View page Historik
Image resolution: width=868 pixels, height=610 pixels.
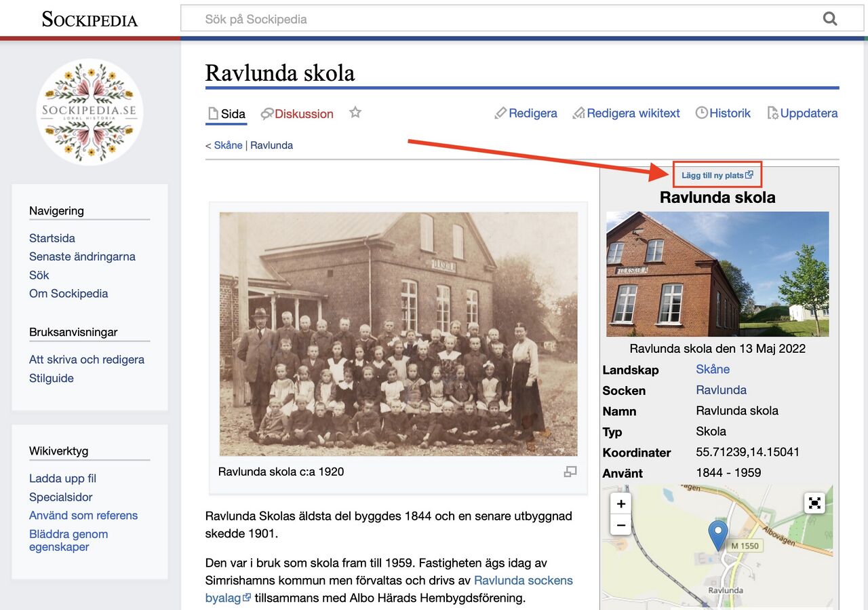click(x=723, y=113)
